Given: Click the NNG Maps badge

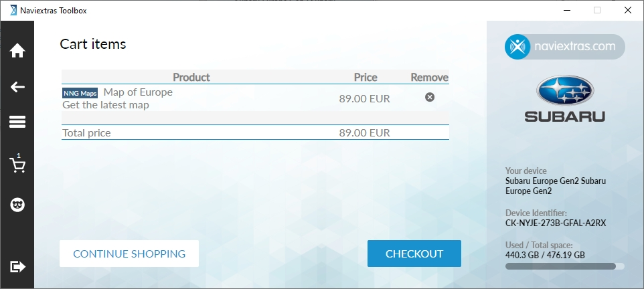Looking at the screenshot, I should [80, 93].
